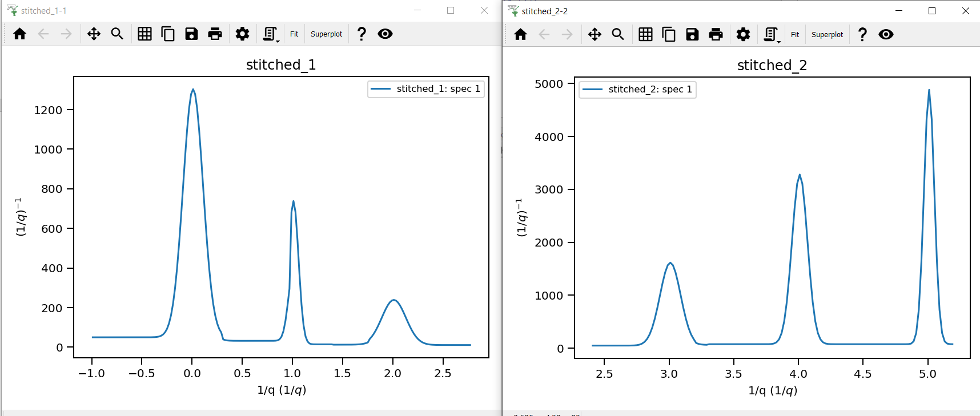The width and height of the screenshot is (980, 416).
Task: Print the stitched_1 plot
Action: tap(215, 34)
